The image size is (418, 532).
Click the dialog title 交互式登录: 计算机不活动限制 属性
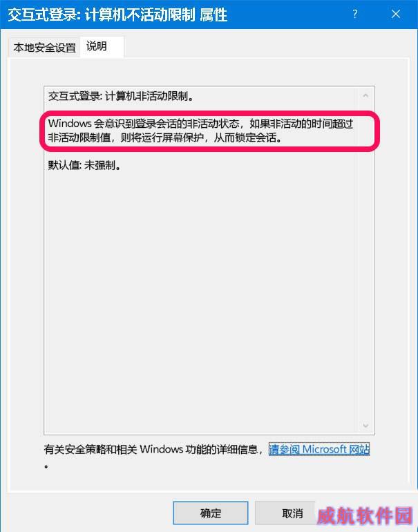117,15
